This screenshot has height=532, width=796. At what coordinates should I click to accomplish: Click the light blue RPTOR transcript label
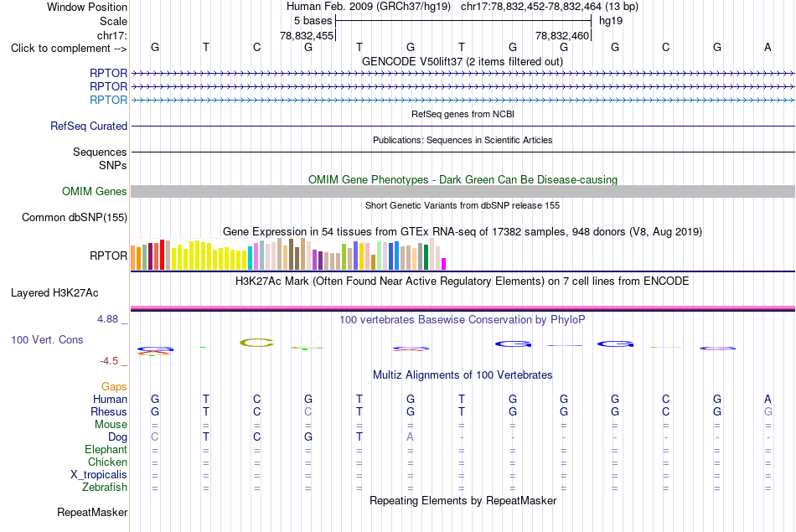[108, 100]
